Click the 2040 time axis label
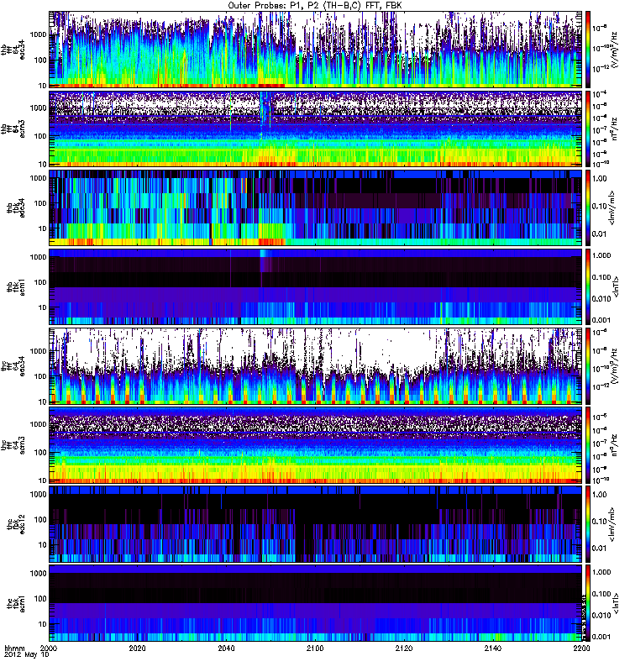Screen dimensions: 630x672 click(227, 649)
